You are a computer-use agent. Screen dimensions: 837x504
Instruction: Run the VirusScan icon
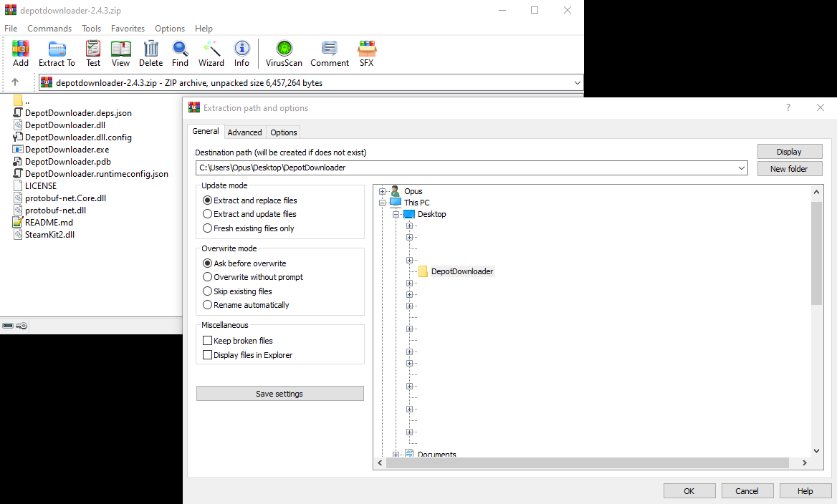(284, 49)
